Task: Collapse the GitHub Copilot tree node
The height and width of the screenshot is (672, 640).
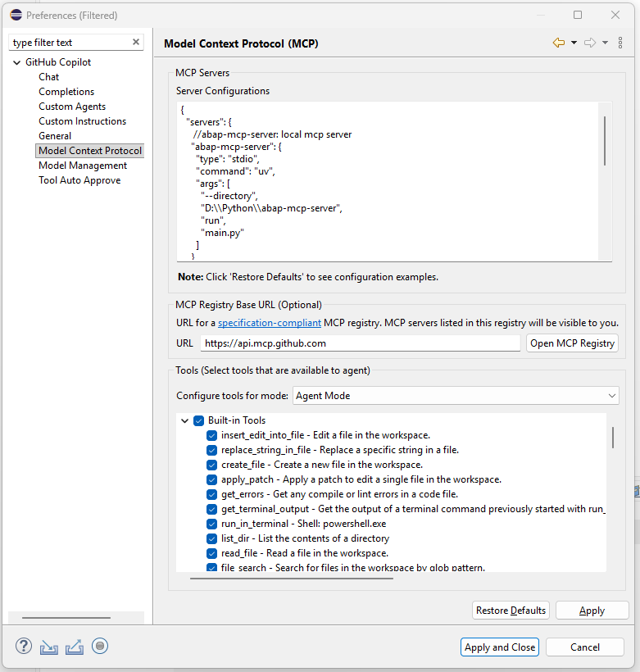Action: point(17,62)
